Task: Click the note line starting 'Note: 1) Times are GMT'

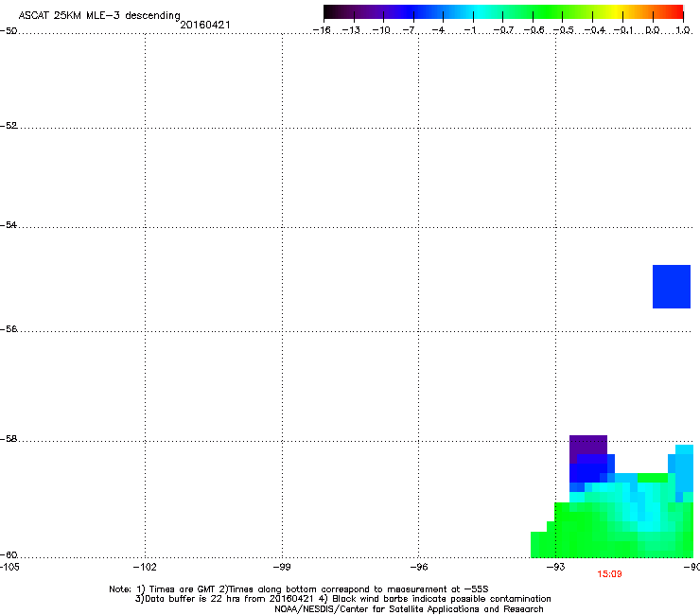Action: point(299,589)
